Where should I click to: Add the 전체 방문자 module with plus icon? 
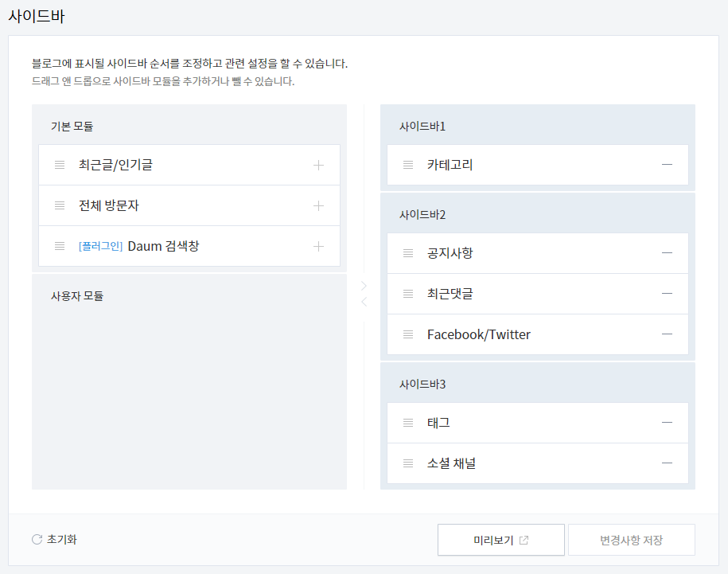point(318,205)
